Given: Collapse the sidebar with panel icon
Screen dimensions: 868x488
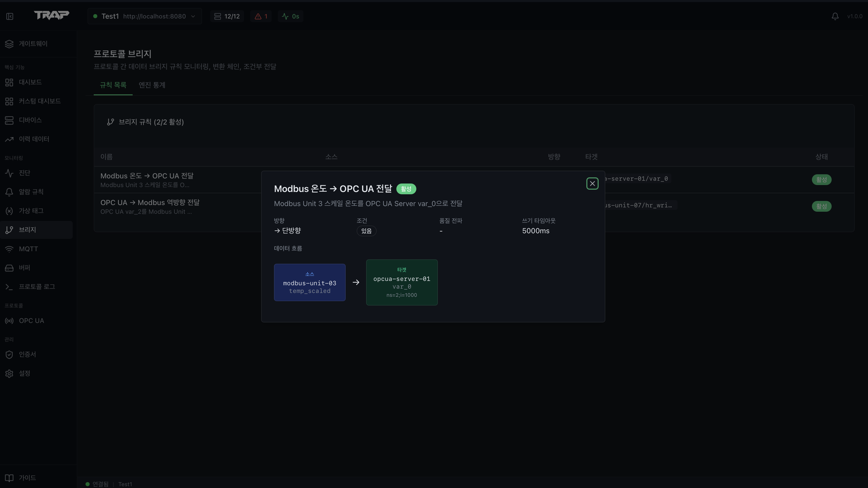Looking at the screenshot, I should [10, 16].
